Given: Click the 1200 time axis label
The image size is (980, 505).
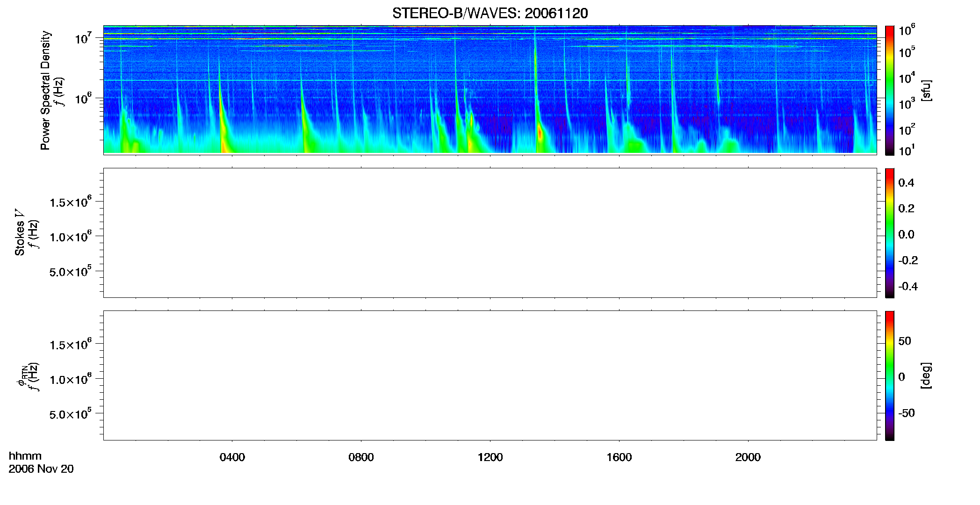Looking at the screenshot, I should [490, 457].
